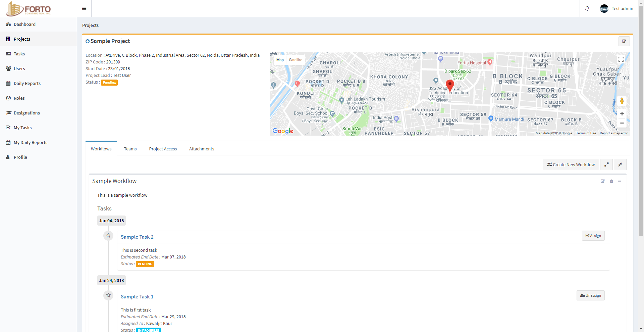The image size is (644, 332).
Task: Star Sample Task 1
Action: 108,295
